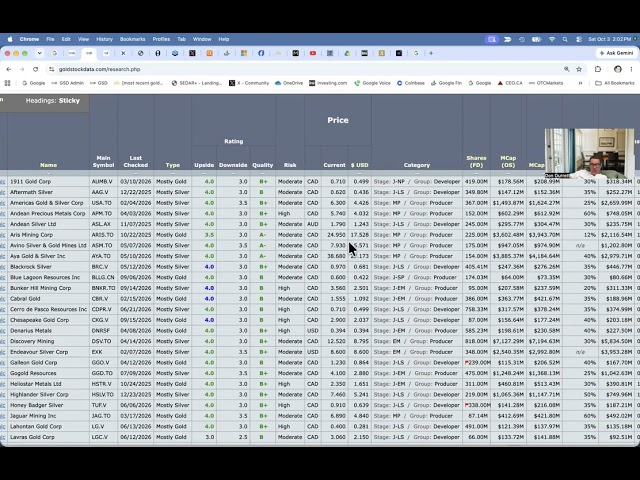Open the Chrome profile avatar

(618, 69)
